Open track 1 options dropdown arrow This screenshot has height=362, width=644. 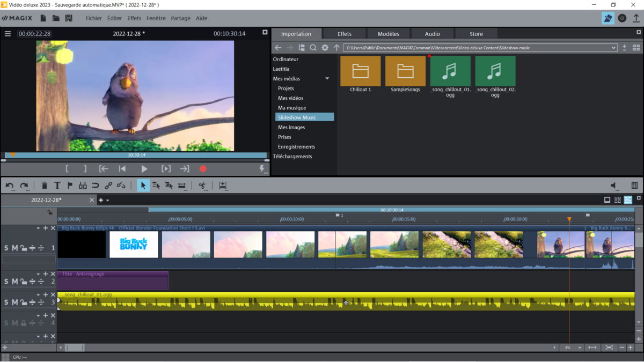pos(38,228)
